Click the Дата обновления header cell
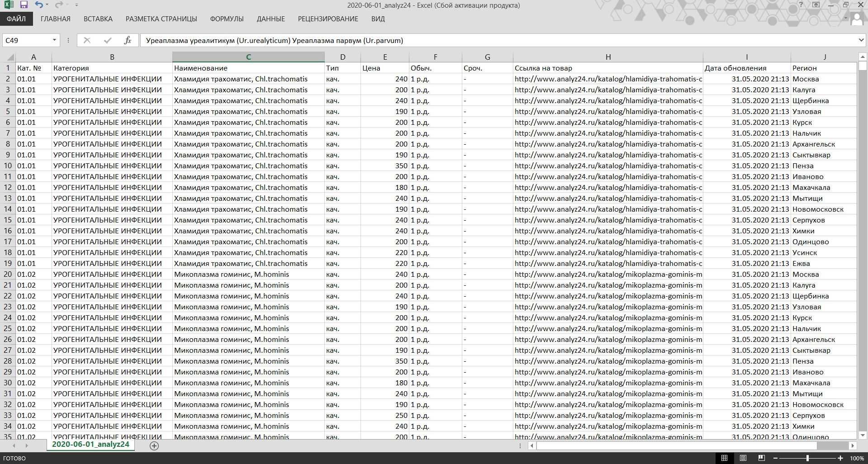Viewport: 868px width, 464px height. click(x=747, y=68)
